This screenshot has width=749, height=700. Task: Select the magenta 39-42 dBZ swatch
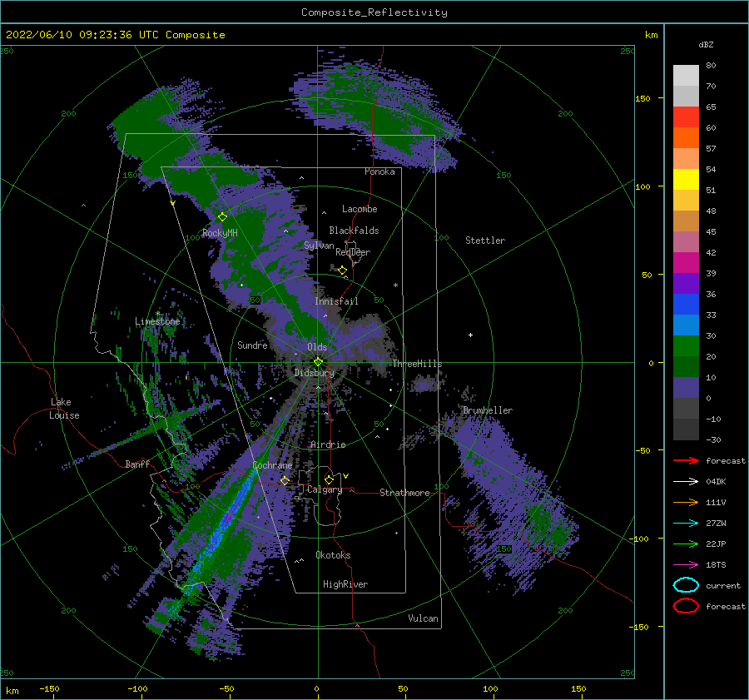pos(686,262)
